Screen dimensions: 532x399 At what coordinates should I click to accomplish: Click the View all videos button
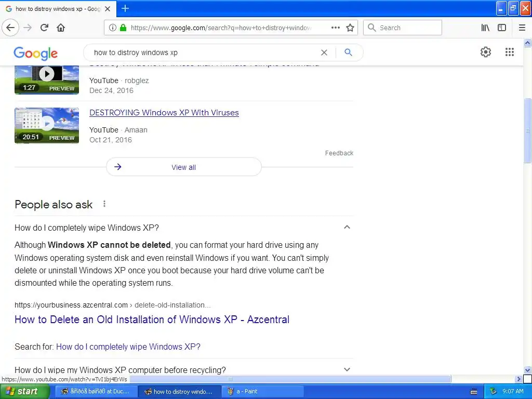click(183, 167)
